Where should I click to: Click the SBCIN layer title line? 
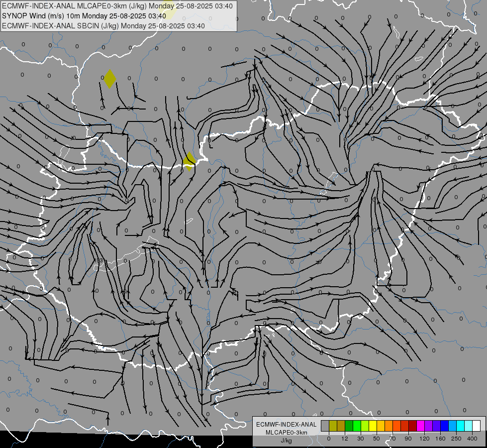tap(103, 26)
